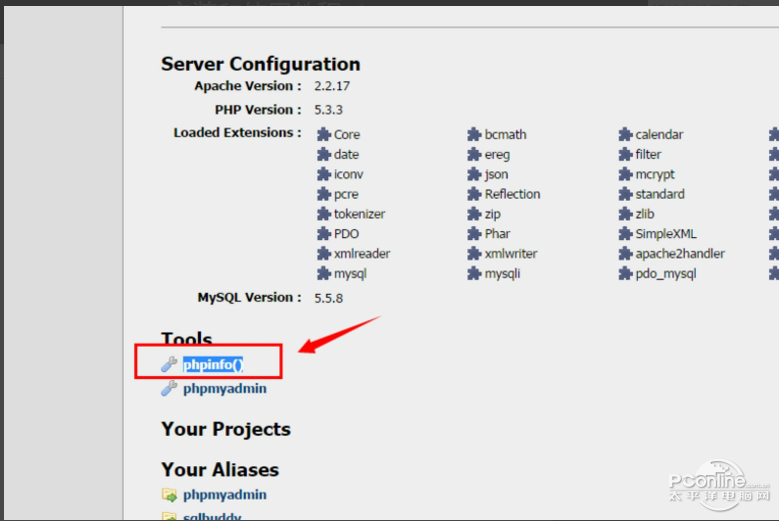
Task: Click the MySQL Version label
Action: pos(249,298)
